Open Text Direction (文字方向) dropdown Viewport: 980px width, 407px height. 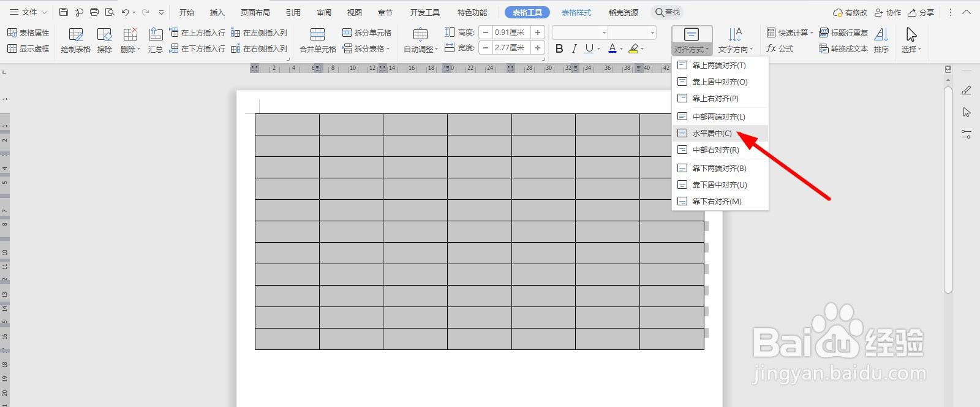[735, 40]
